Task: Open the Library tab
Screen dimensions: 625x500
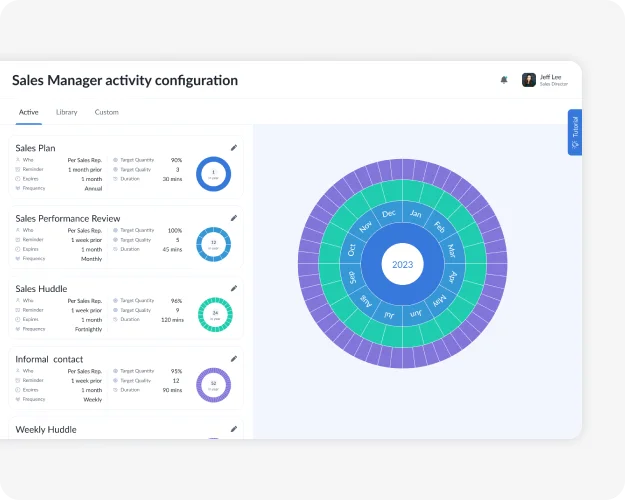Action: click(66, 112)
